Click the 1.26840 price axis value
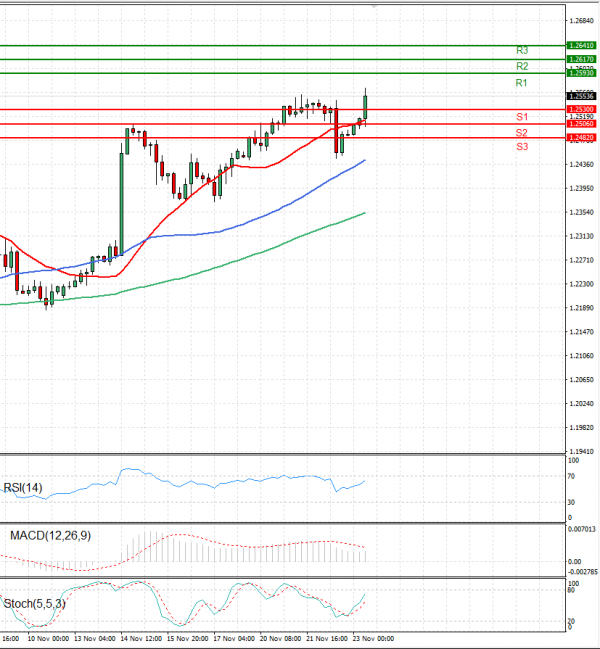 pyautogui.click(x=581, y=21)
